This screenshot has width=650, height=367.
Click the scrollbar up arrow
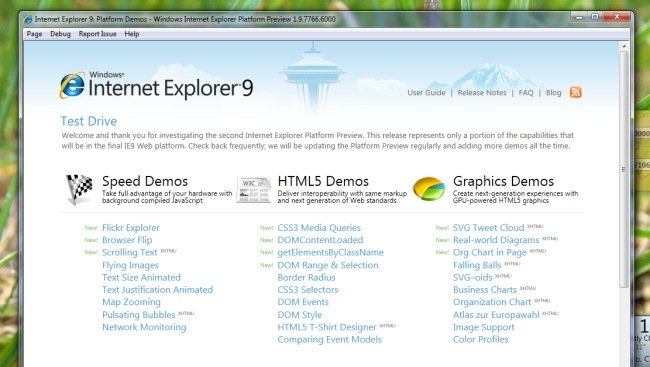point(624,46)
